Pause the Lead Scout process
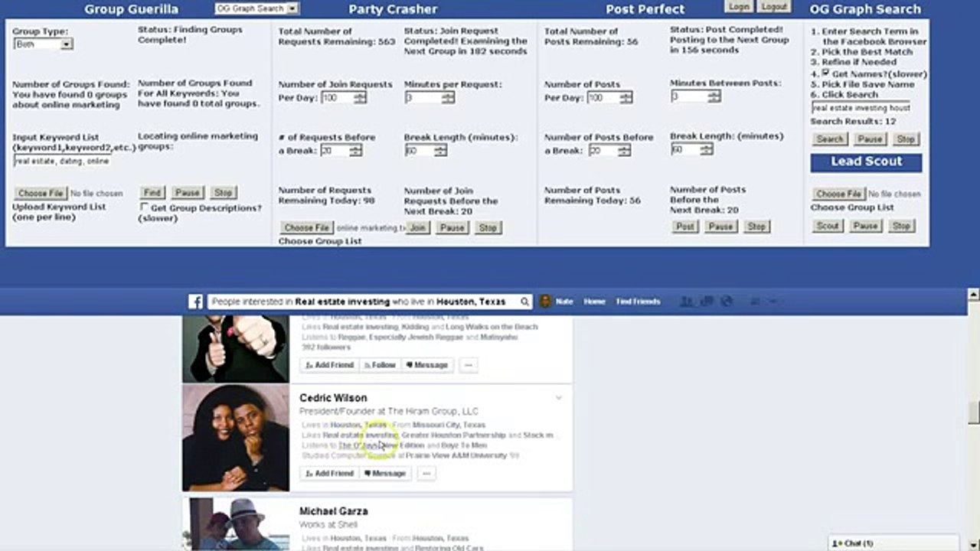This screenshot has height=551, width=980. click(x=865, y=226)
